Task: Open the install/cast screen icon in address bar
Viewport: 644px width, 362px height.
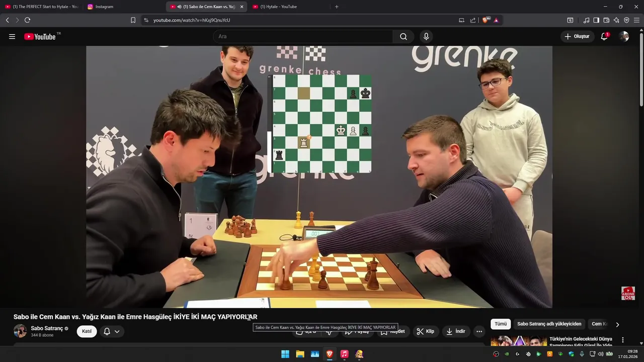Action: [461, 20]
